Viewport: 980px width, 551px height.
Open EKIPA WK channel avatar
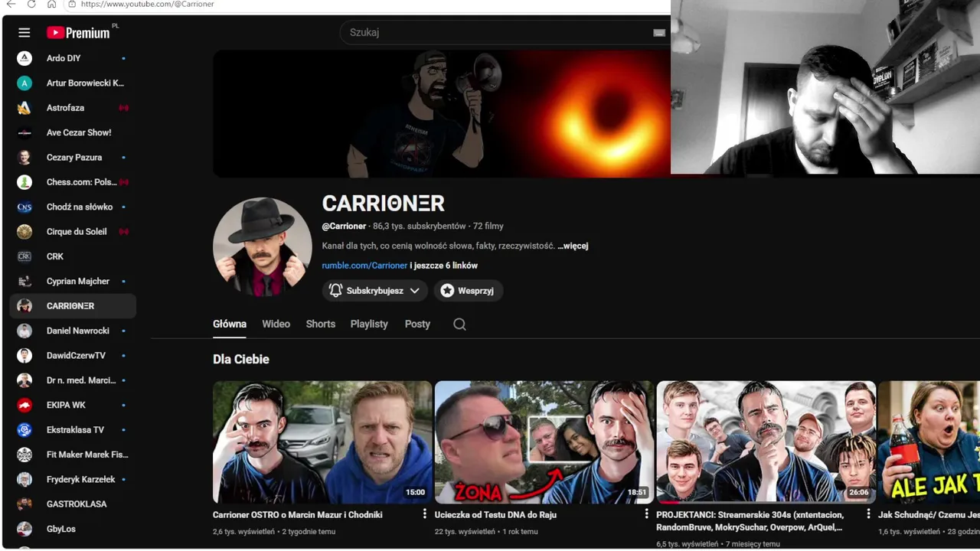point(24,405)
